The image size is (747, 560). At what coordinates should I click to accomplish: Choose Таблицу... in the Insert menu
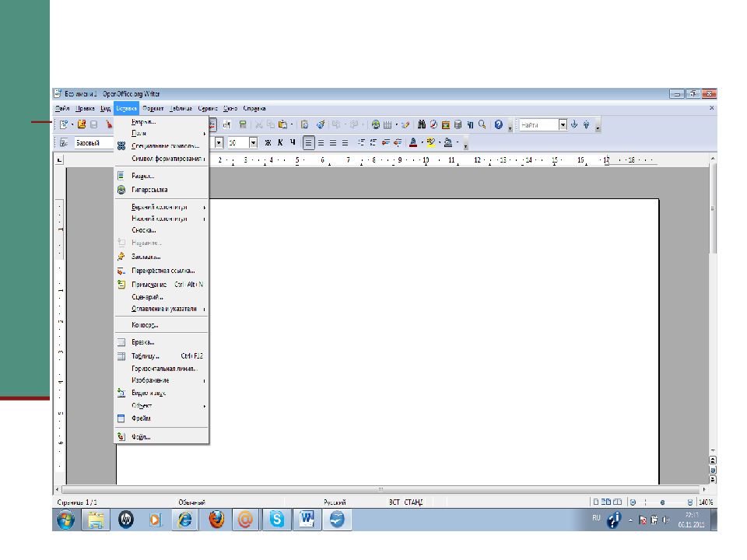(146, 355)
